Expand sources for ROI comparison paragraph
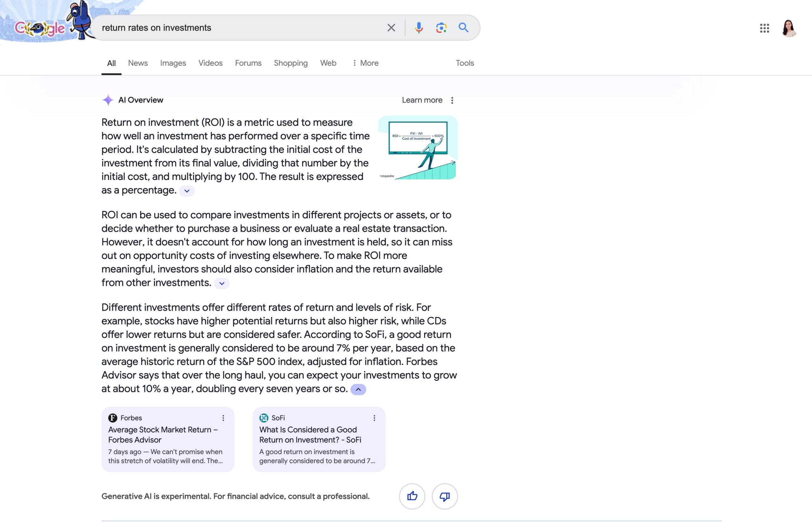 pos(221,283)
